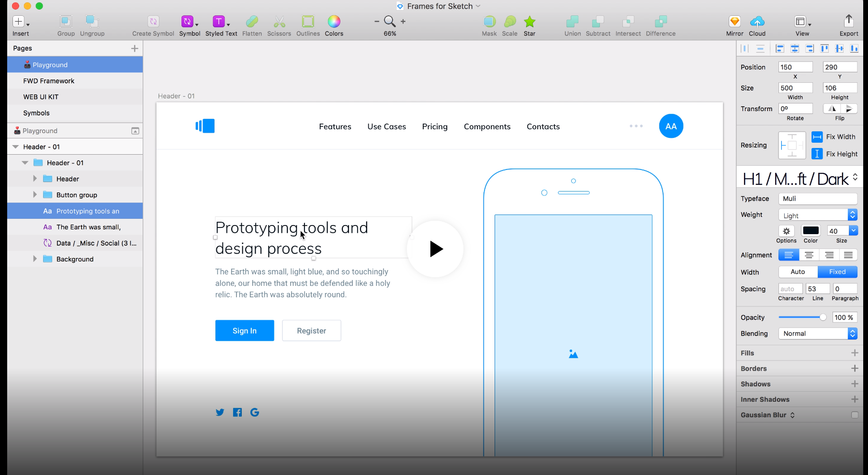Enable the Gaussian Blur checkbox
The height and width of the screenshot is (475, 868).
pyautogui.click(x=855, y=415)
